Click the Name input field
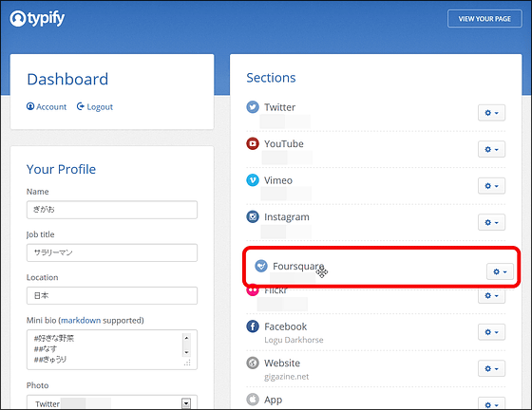 pyautogui.click(x=112, y=210)
